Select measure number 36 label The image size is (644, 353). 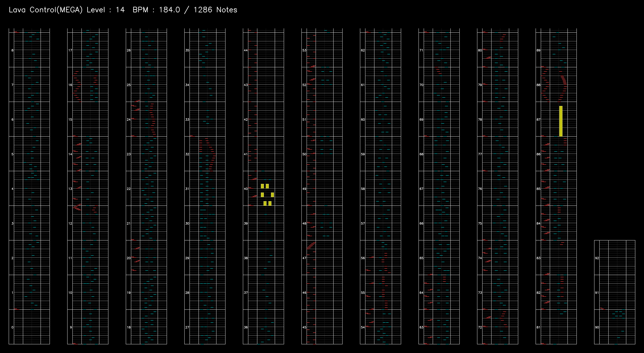pos(246,327)
